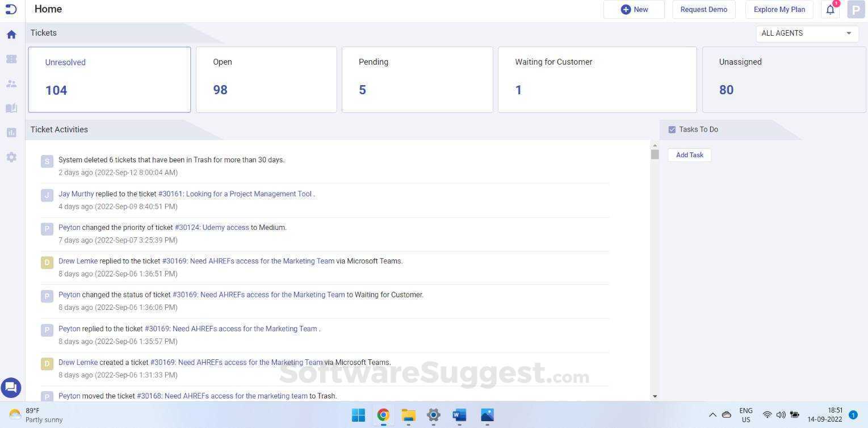This screenshot has height=428, width=868.
Task: Open the notifications bell
Action: [829, 9]
